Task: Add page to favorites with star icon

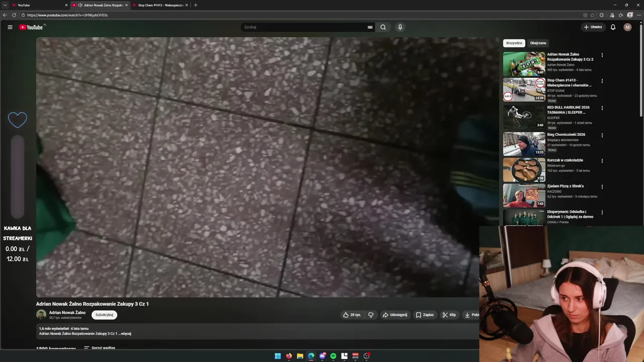Action: coord(593,15)
